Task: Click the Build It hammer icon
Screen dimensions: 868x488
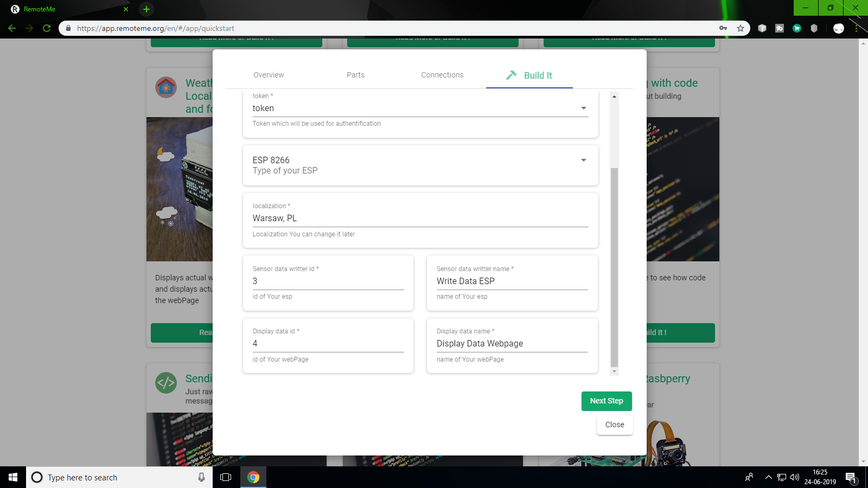Action: pyautogui.click(x=511, y=75)
